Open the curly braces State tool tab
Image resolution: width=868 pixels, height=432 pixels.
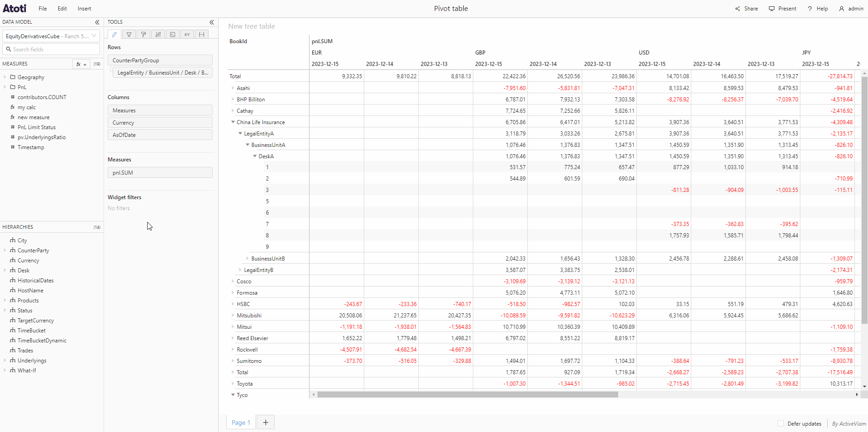tap(202, 34)
